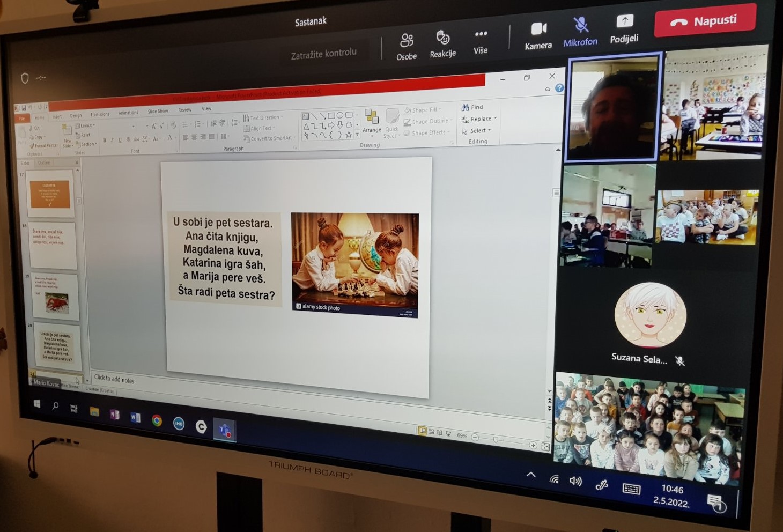Open the Osobe participants panel
This screenshot has width=783, height=532.
(x=407, y=47)
